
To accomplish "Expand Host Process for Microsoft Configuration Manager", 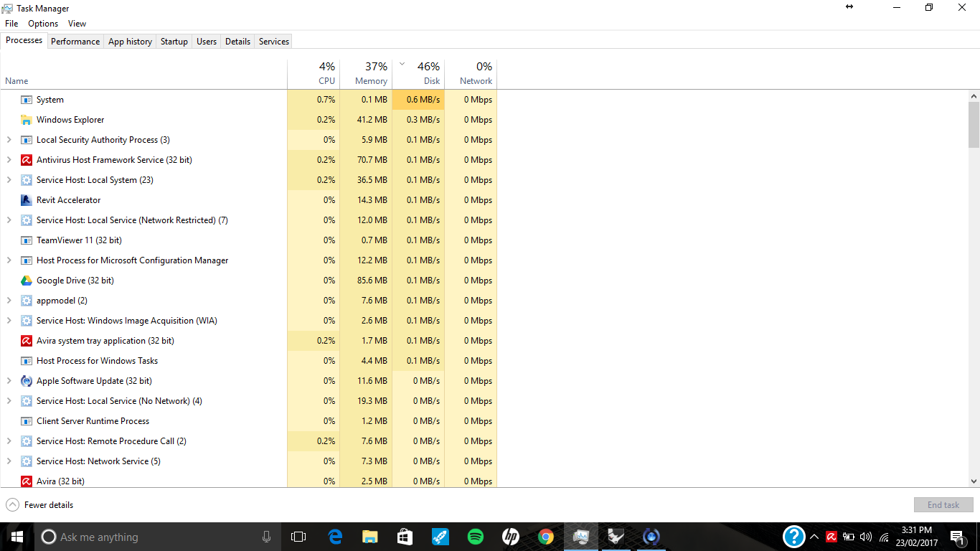I will pos(9,260).
